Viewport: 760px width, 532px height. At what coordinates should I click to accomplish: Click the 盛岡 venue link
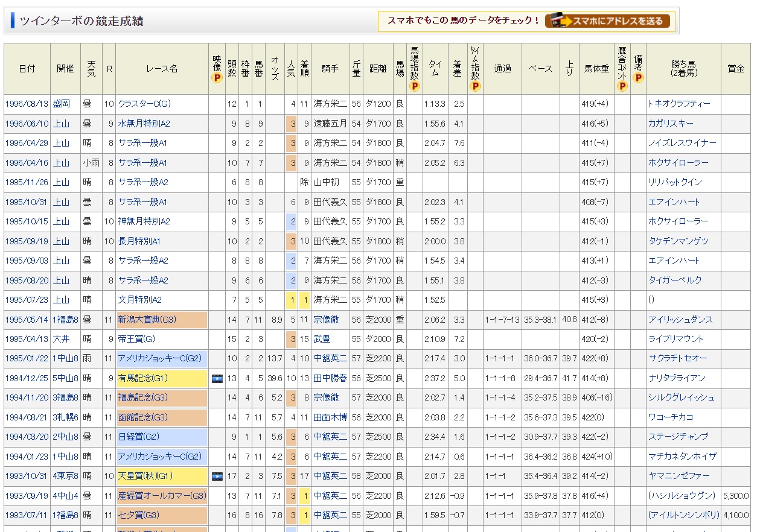(61, 104)
